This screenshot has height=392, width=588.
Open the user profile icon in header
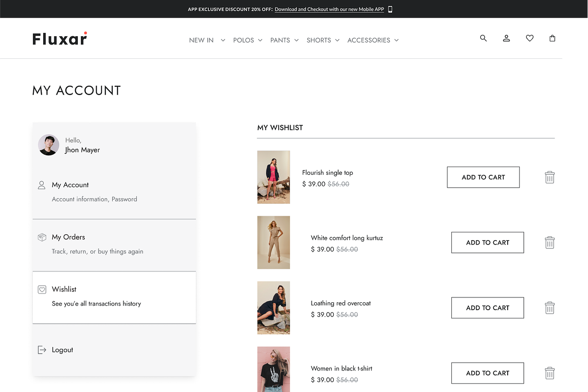506,38
